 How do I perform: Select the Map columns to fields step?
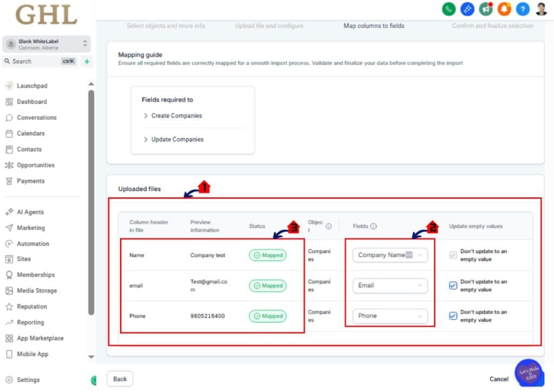(373, 25)
